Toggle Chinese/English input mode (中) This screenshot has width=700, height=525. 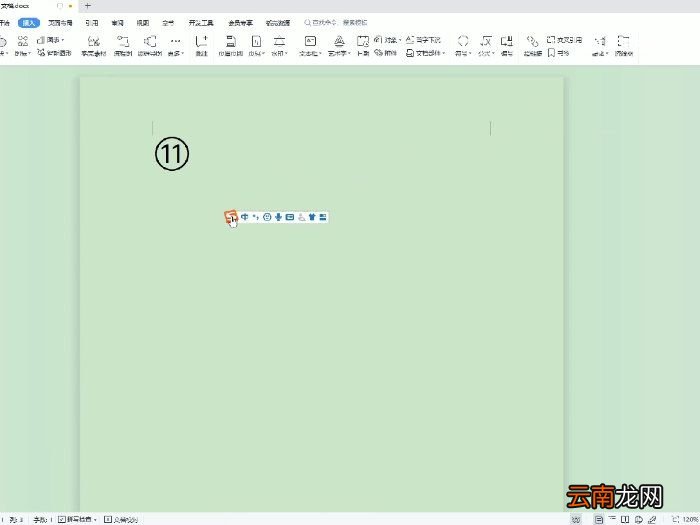coord(245,217)
